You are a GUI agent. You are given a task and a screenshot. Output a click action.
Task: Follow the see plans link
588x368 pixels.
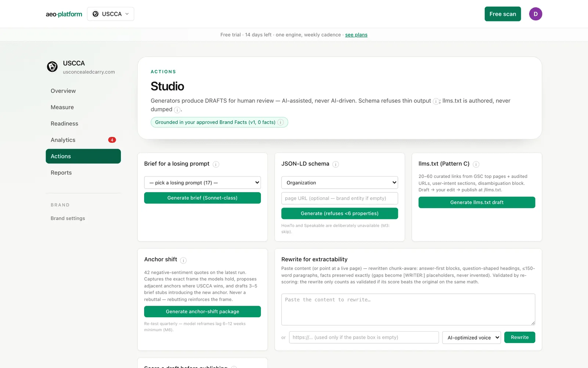click(356, 35)
